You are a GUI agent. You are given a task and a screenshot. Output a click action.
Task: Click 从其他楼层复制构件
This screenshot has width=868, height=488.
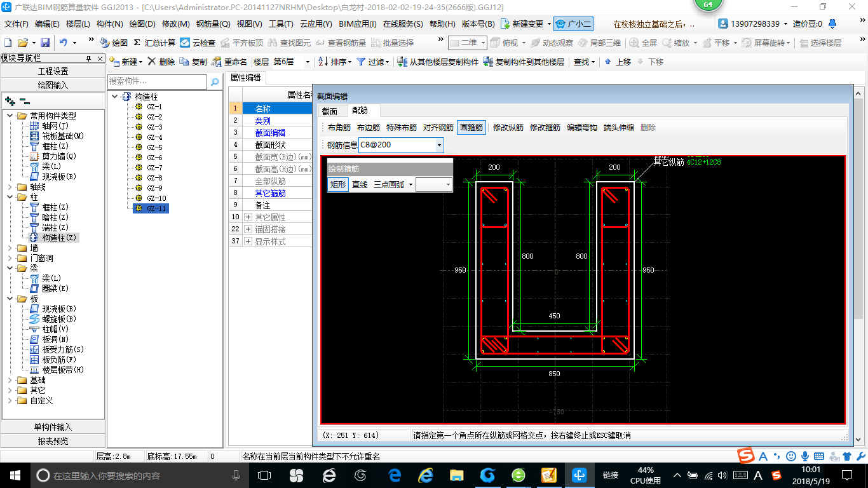tap(438, 62)
